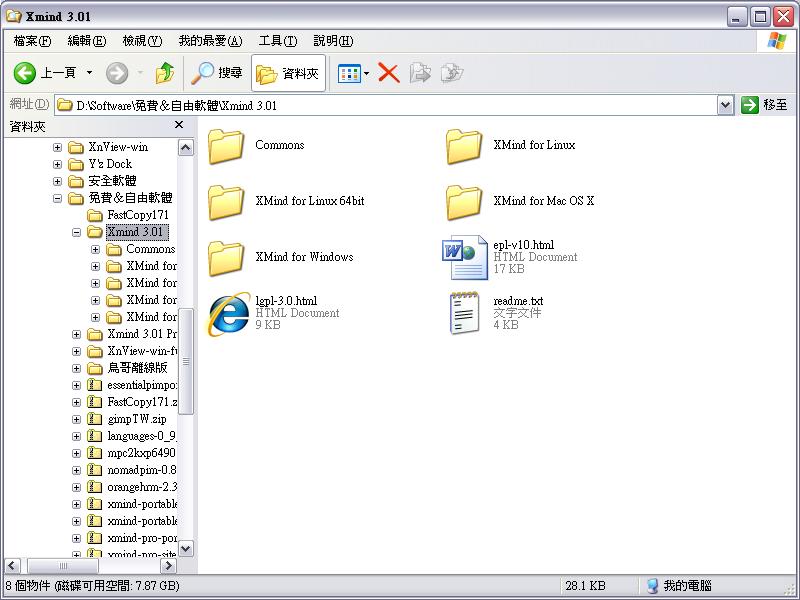Click the title bar folder icon
The height and width of the screenshot is (600, 800).
pos(14,16)
